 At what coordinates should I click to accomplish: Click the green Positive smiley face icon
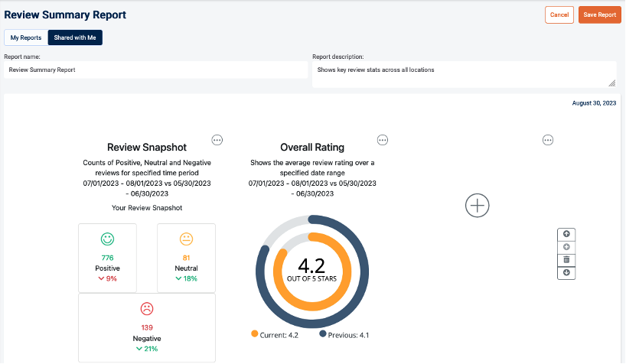point(107,239)
